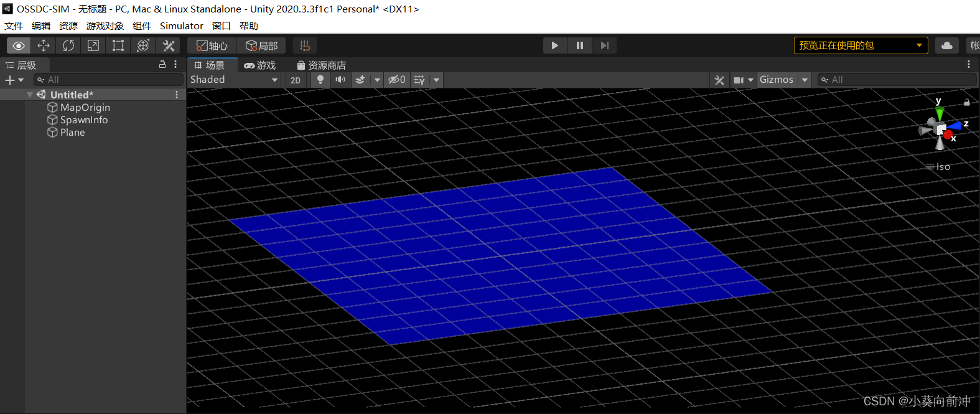Open cloud services icon
This screenshot has width=980, height=414.
click(947, 45)
